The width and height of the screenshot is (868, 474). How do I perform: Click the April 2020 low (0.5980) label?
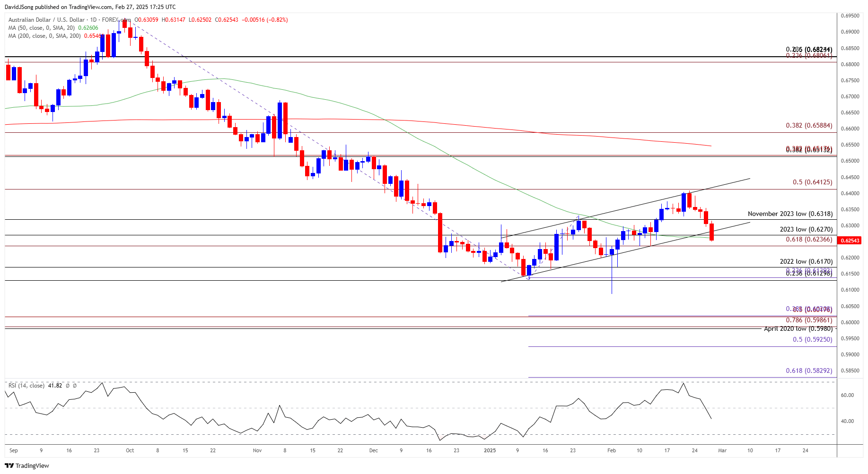click(x=798, y=328)
